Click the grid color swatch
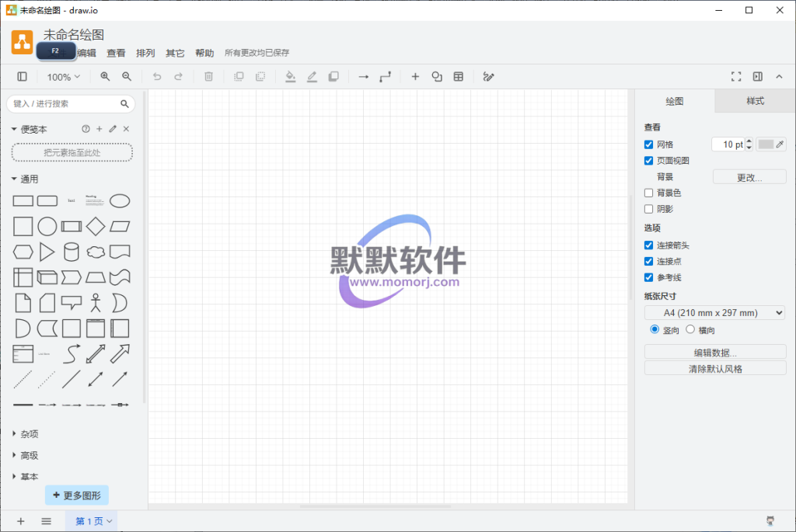The image size is (796, 532). (x=766, y=144)
